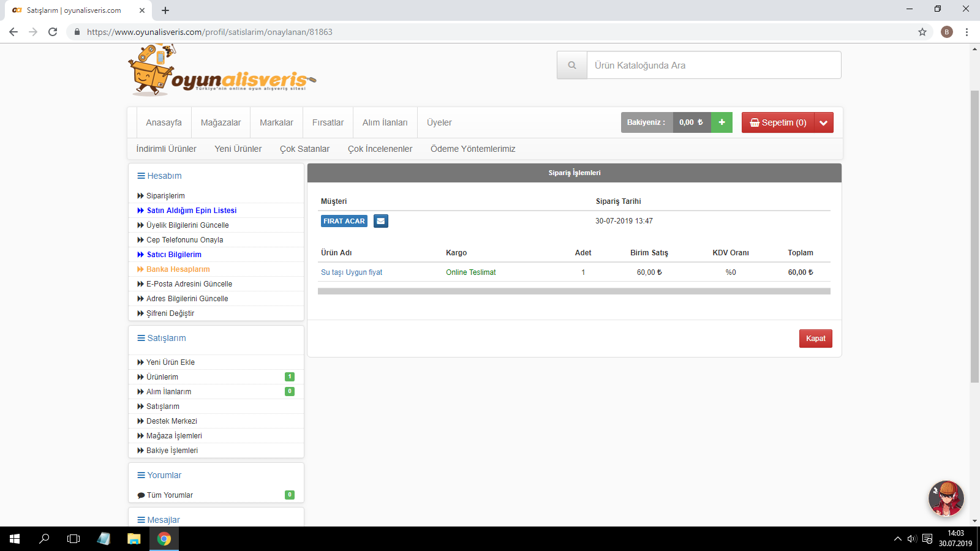Click the oyunalisveris site logo
The image size is (980, 551).
[x=222, y=72]
